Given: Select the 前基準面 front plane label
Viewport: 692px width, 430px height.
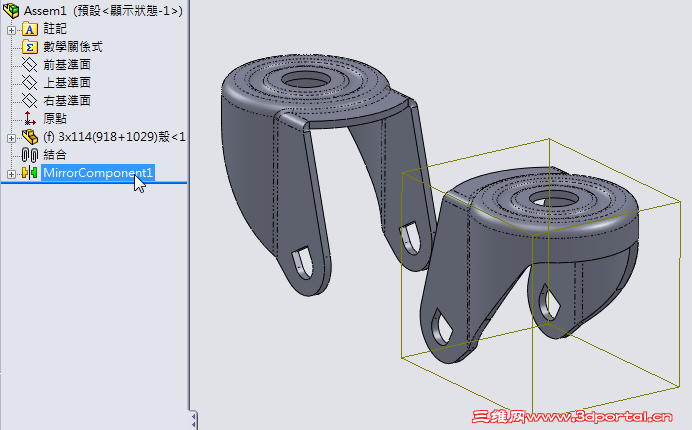Looking at the screenshot, I should coord(67,65).
